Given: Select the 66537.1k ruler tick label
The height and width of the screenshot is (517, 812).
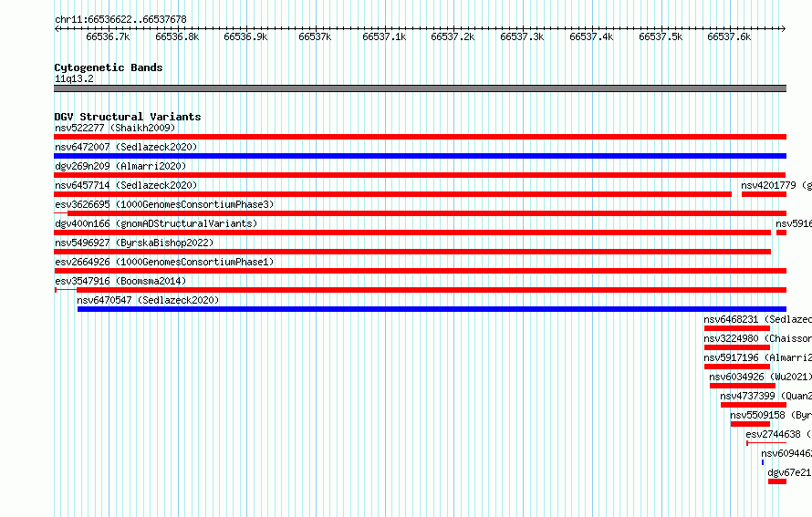Looking at the screenshot, I should coord(384,36).
